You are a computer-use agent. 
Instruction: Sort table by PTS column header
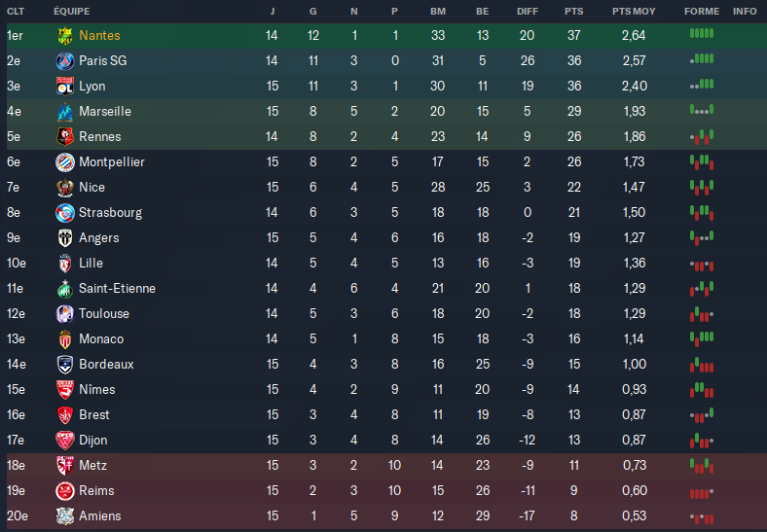(x=574, y=12)
